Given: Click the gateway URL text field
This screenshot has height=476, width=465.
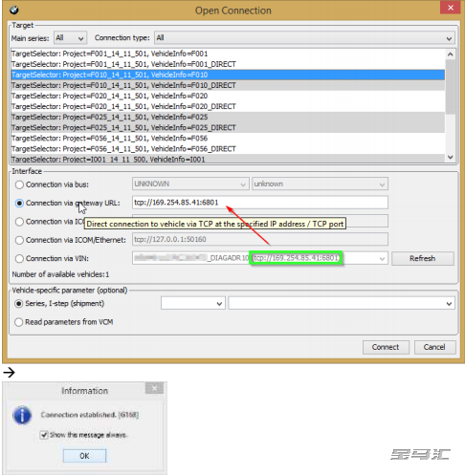Looking at the screenshot, I should [x=260, y=203].
